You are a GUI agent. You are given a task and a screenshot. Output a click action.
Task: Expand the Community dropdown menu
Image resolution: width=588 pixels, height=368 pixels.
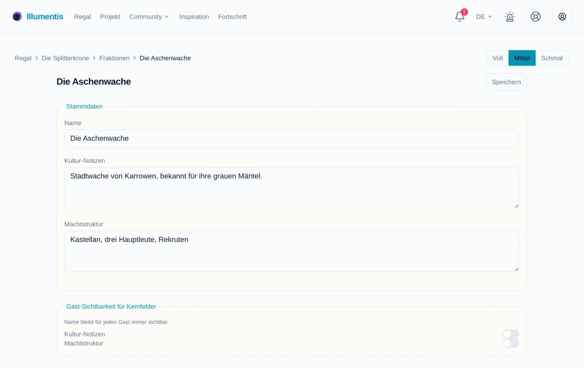[149, 17]
